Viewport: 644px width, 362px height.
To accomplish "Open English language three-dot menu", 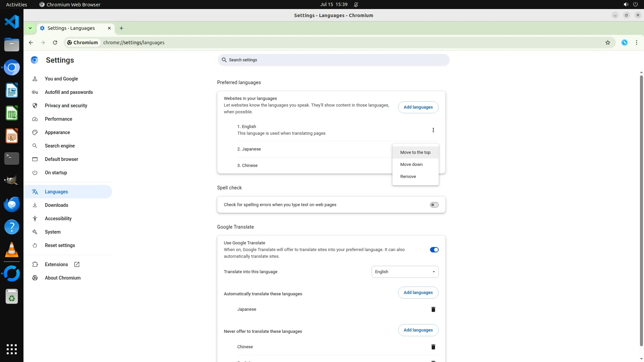I will point(433,130).
